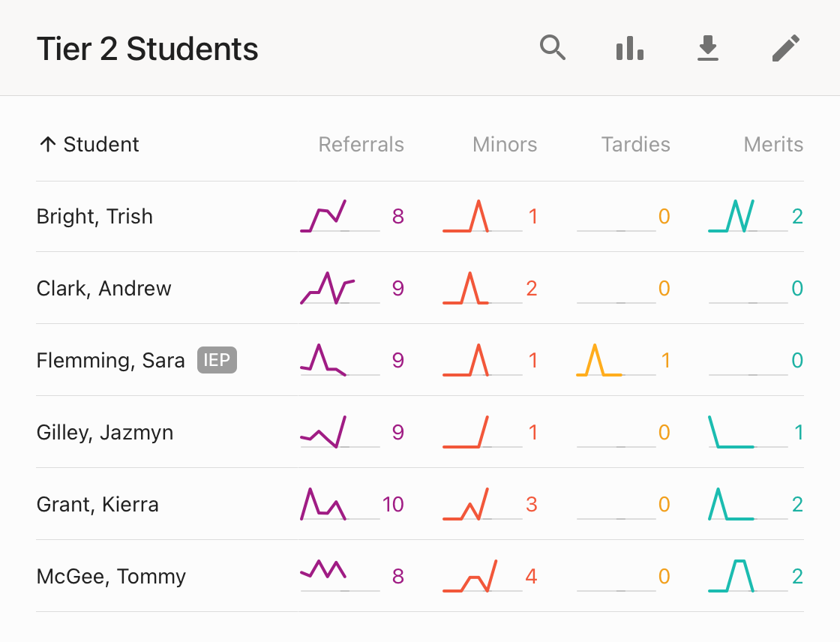Click the bar chart icon
840x642 pixels.
click(x=630, y=49)
